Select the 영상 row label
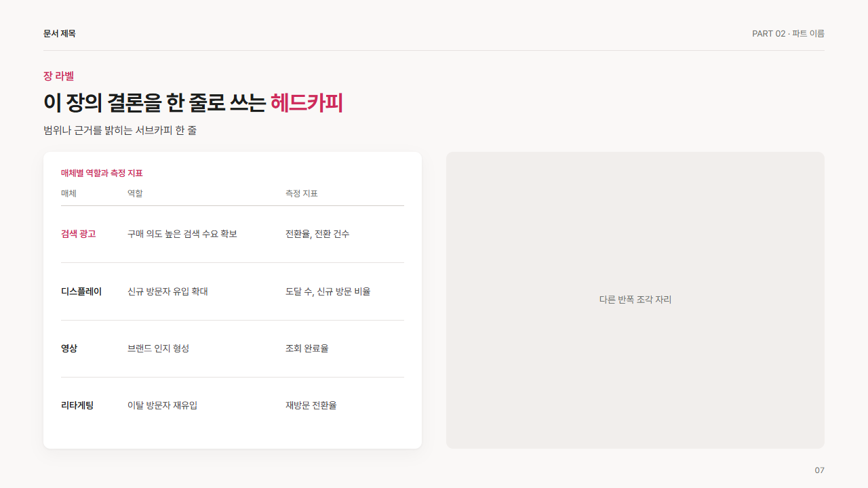 click(x=69, y=348)
